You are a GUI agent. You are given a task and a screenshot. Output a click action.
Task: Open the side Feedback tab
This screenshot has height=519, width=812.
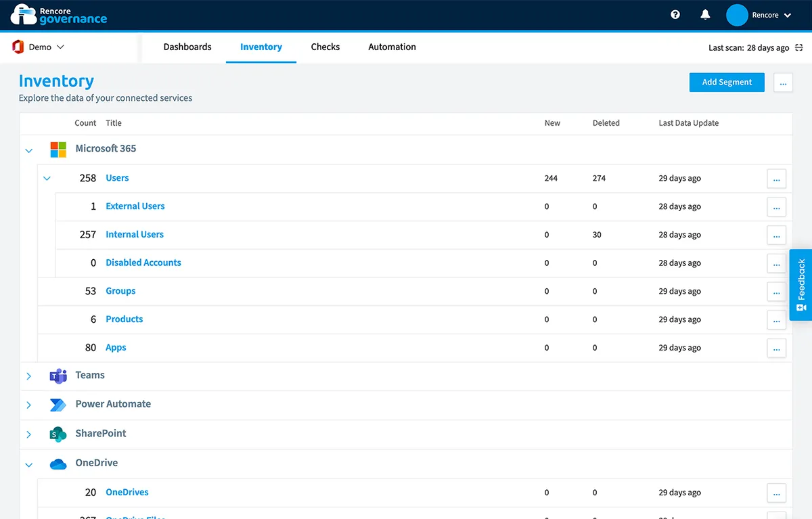[x=800, y=284]
